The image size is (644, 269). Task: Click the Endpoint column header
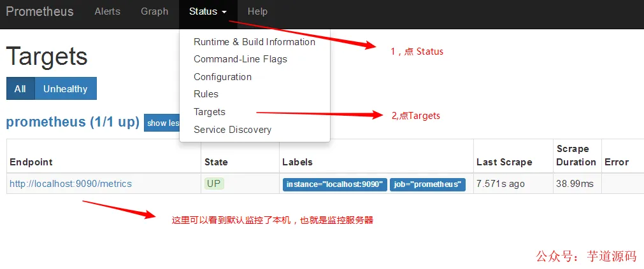pyautogui.click(x=31, y=162)
